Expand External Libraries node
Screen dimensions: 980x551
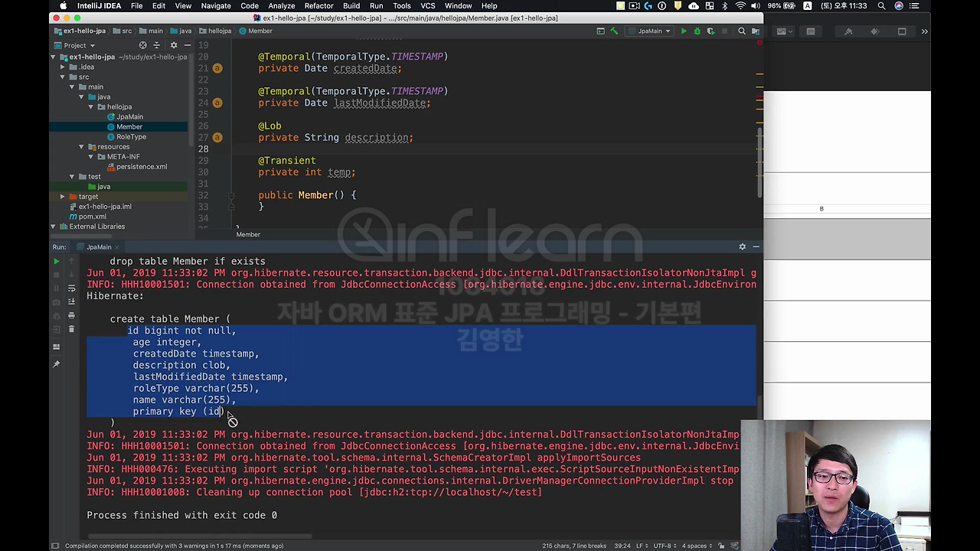pos(54,227)
